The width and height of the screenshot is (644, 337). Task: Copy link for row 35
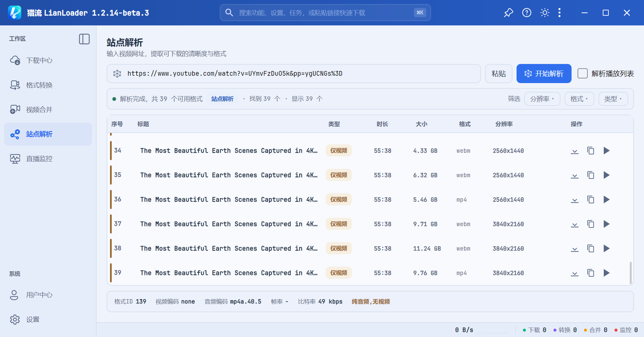(591, 175)
